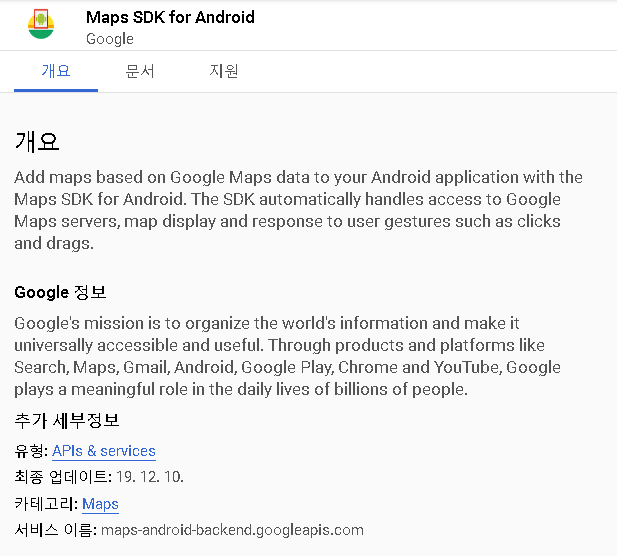The image size is (617, 556).
Task: Click the 서비스 이름 label
Action: (x=56, y=530)
